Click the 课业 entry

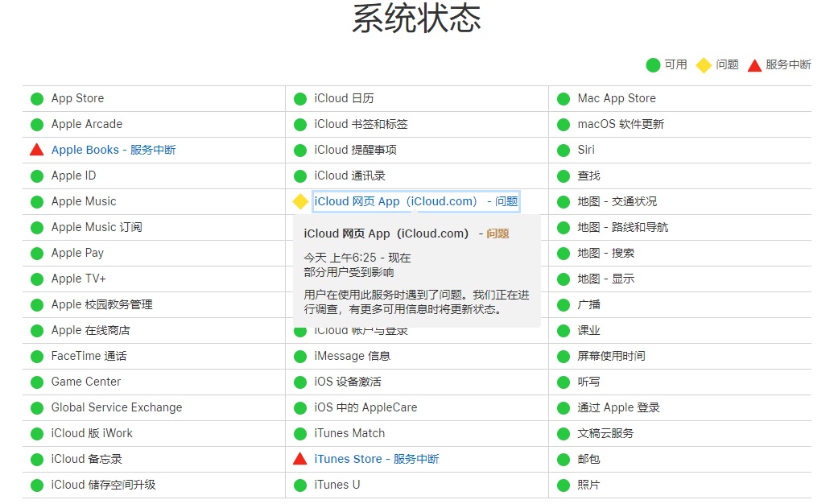coord(588,331)
